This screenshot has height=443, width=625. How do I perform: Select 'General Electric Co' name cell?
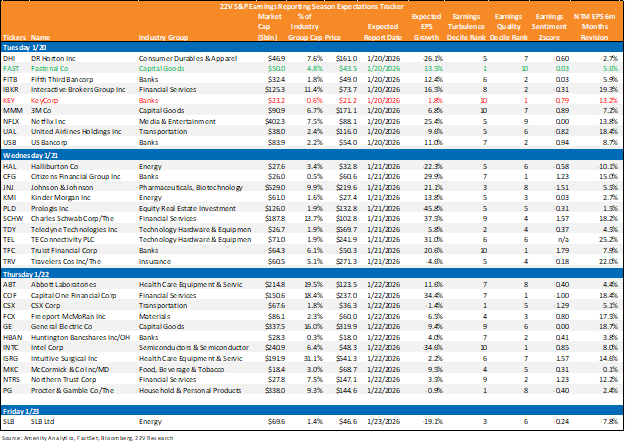pos(61,327)
